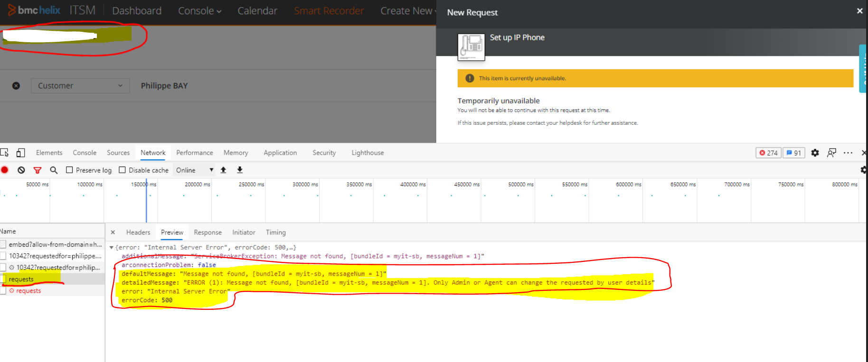Click the Export HAR download arrow
The height and width of the screenshot is (362, 868).
[240, 170]
